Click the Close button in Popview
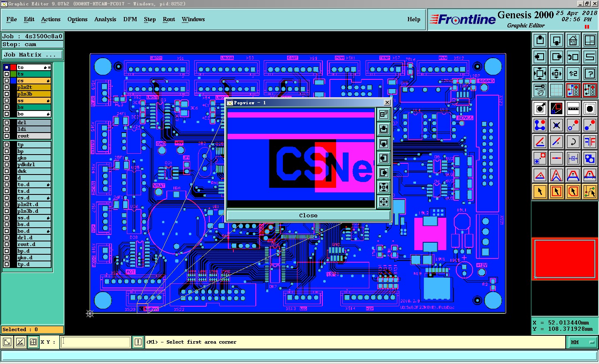599x364 pixels. point(308,215)
